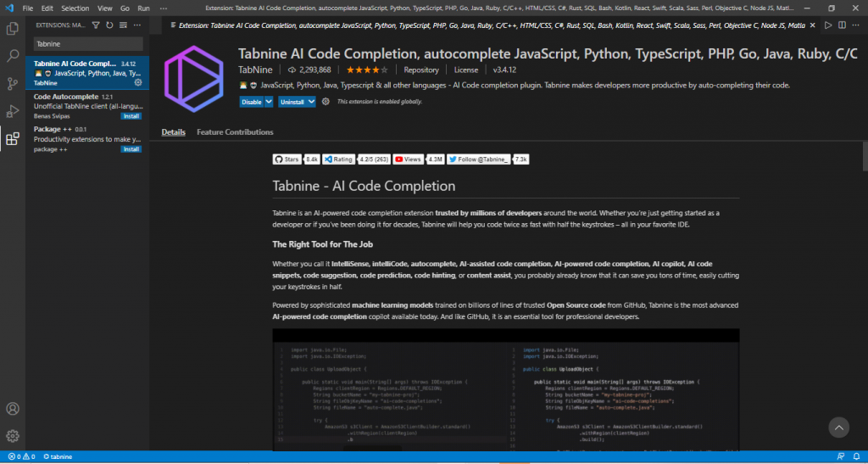Open the Accounts icon in activity bar

[12, 409]
